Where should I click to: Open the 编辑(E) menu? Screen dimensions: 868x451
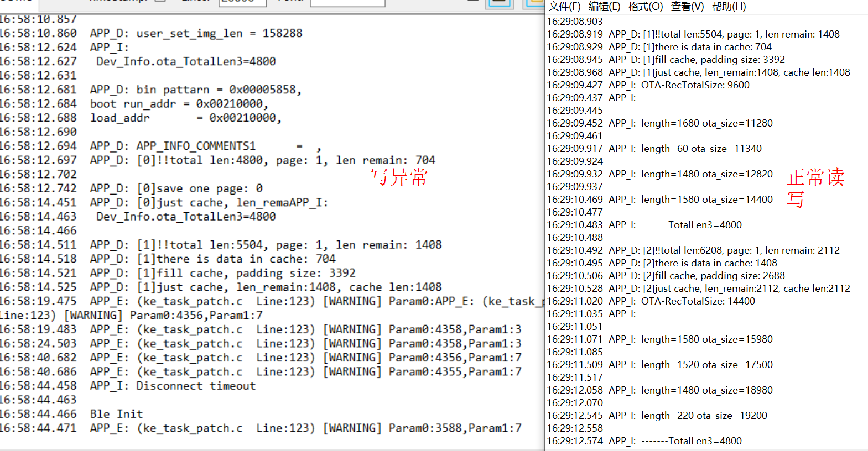pyautogui.click(x=604, y=7)
